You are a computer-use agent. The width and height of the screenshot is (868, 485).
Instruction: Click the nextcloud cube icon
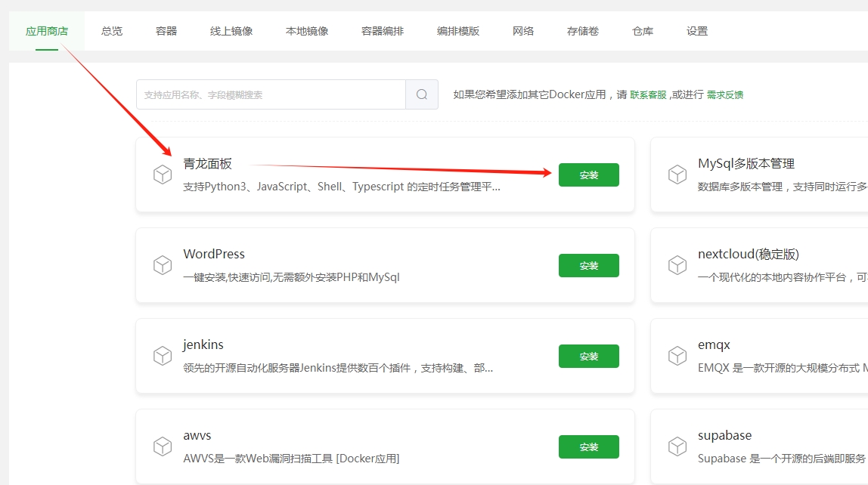coord(677,265)
